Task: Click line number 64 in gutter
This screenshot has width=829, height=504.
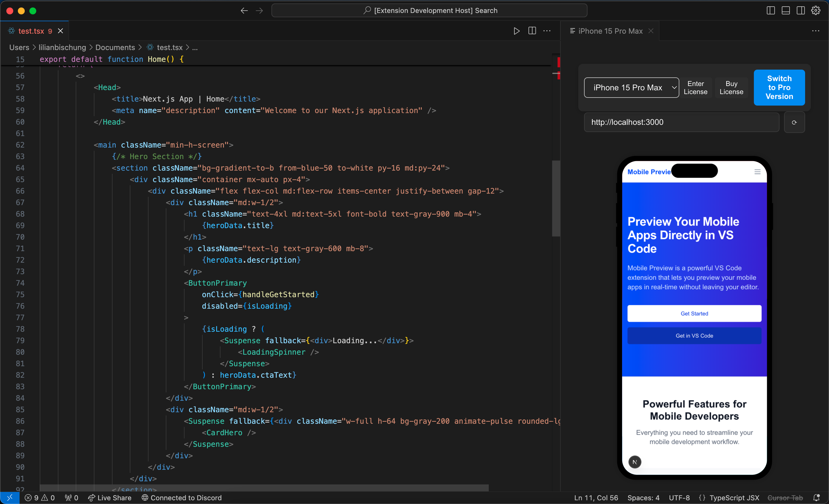Action: coord(20,168)
